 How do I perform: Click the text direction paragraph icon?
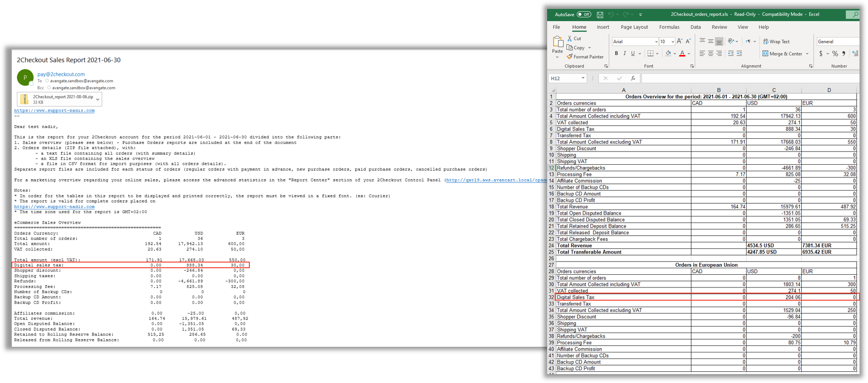pos(749,41)
